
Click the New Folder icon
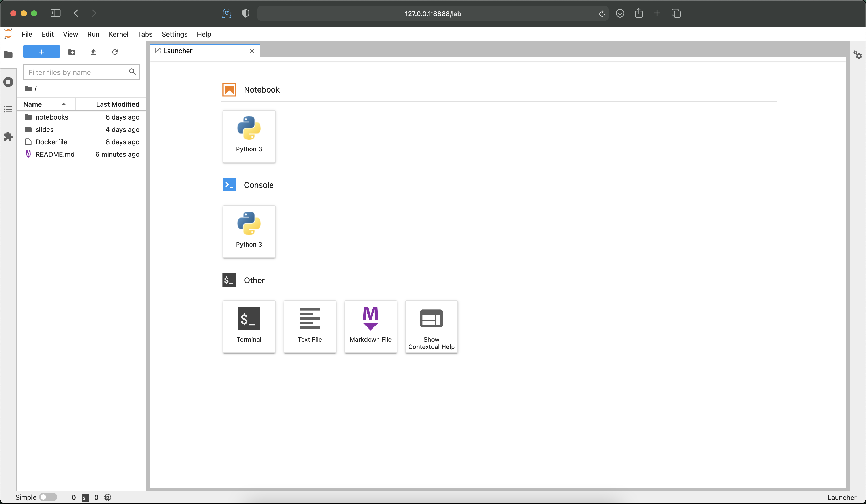click(x=71, y=52)
